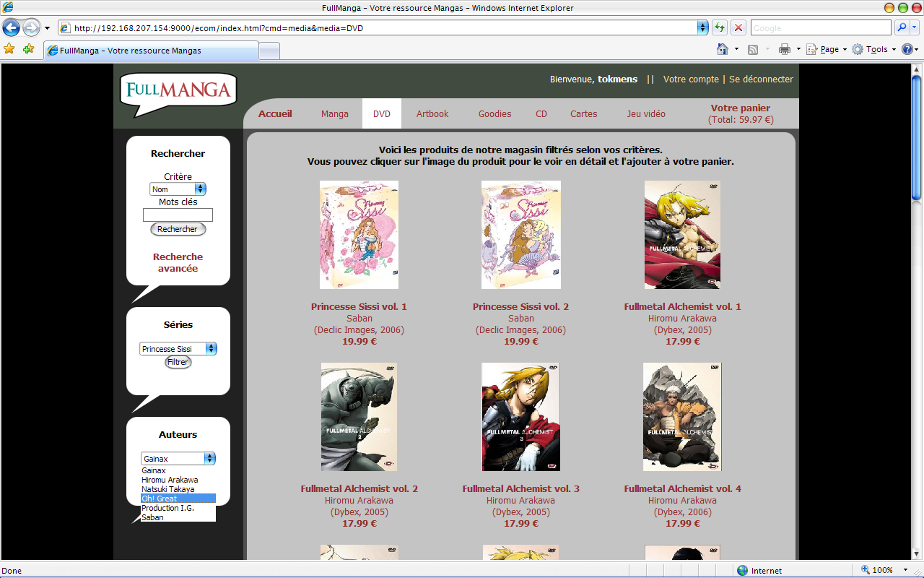Screen dimensions: 924x578
Task: Click the Princesse Sissi vol. 1 cover
Action: pos(359,235)
